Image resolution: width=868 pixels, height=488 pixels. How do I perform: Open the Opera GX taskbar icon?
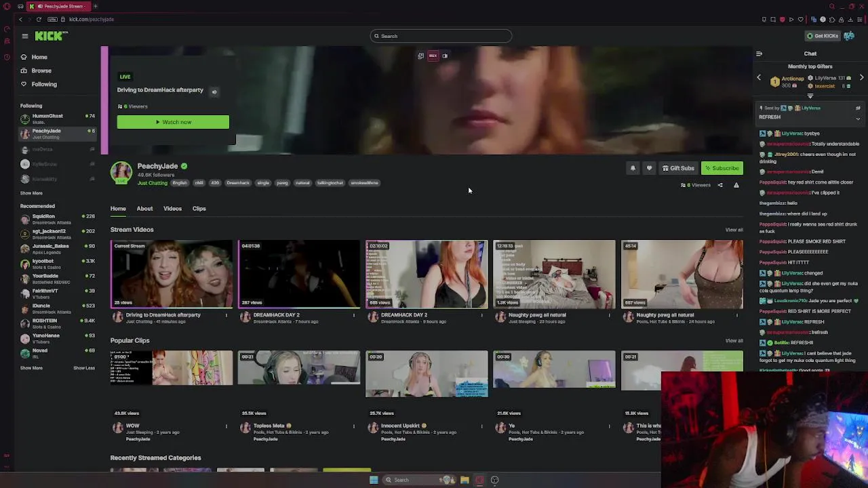point(479,480)
